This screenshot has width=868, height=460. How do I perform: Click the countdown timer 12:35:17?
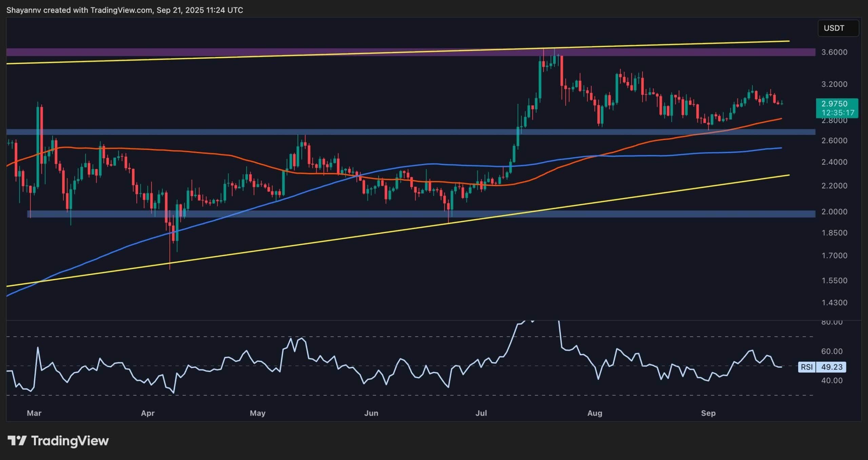[837, 113]
